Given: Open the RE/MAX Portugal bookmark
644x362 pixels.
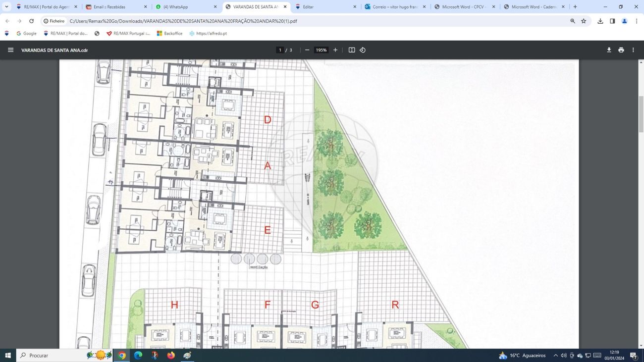Looking at the screenshot, I should click(128, 34).
